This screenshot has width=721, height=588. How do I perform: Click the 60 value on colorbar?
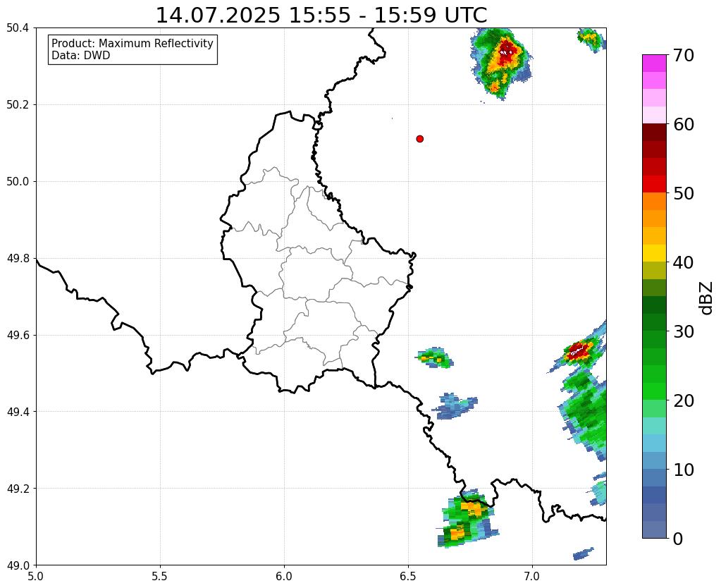coord(683,125)
